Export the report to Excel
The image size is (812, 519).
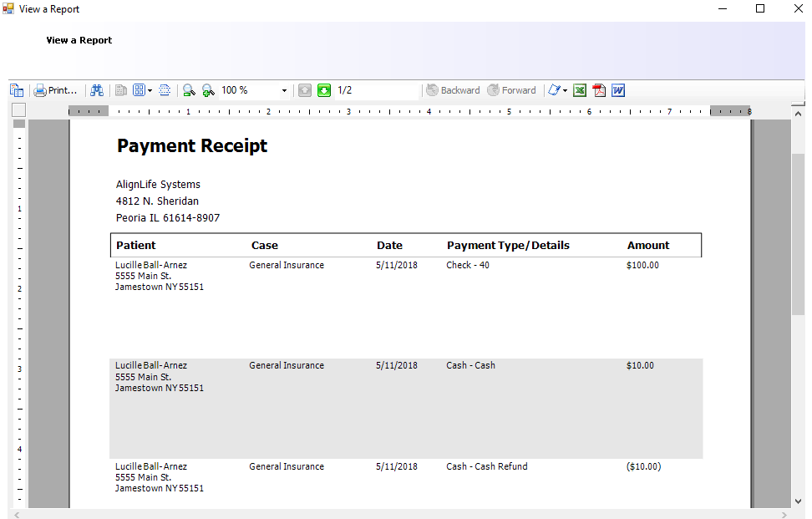(x=580, y=90)
